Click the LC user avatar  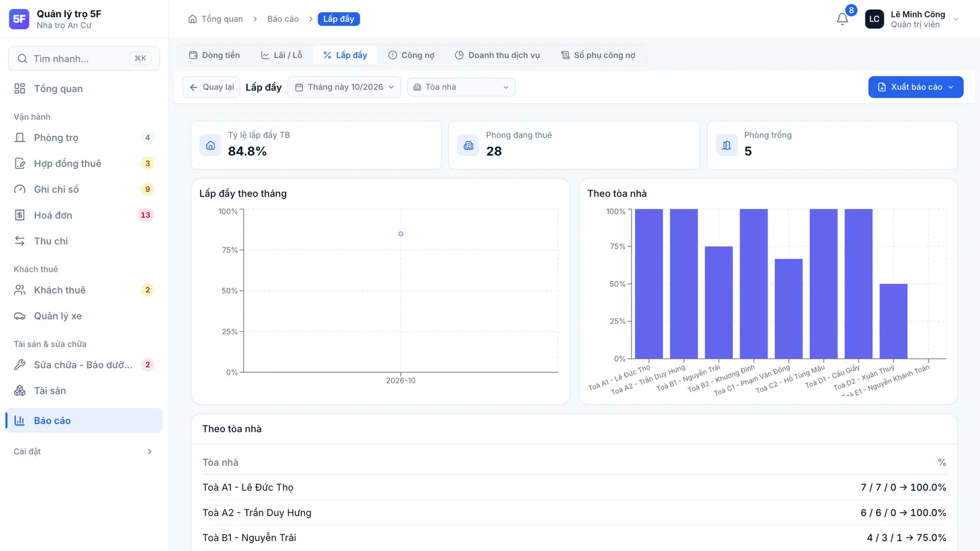874,19
